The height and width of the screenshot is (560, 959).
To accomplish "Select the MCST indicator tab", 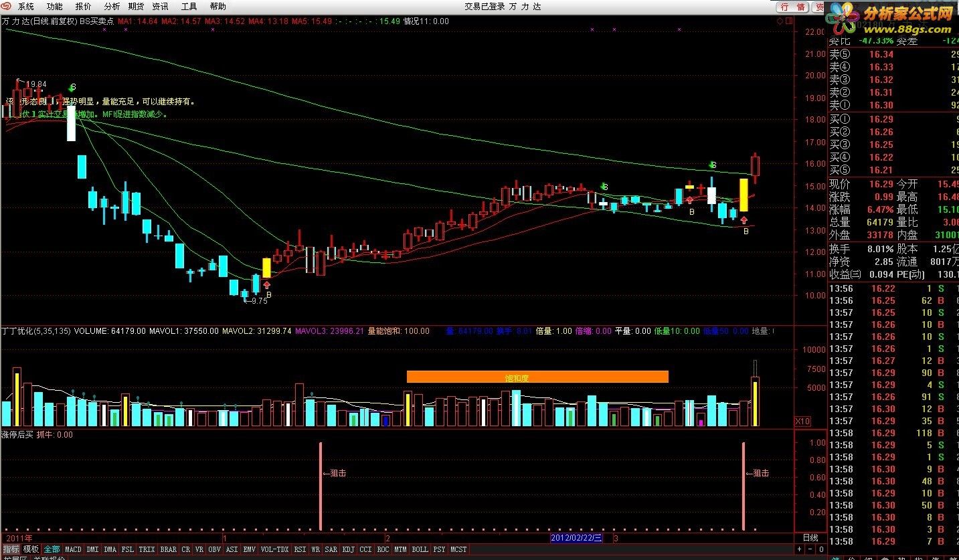I will pyautogui.click(x=458, y=549).
